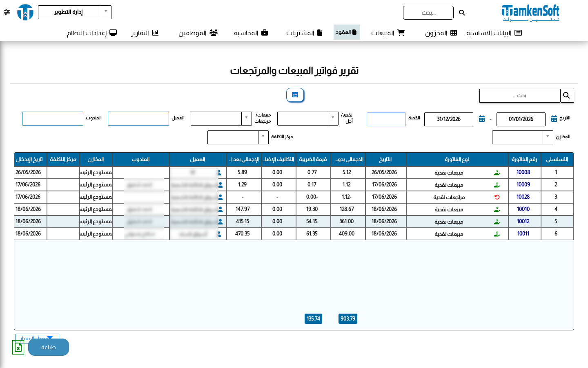Click tax total value 135.74

tap(313, 319)
